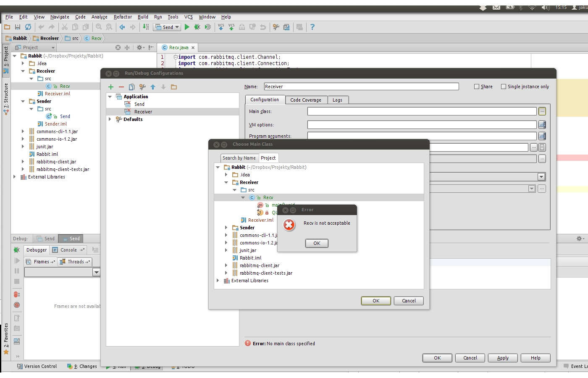Check the Single instance only checkbox

coord(504,87)
